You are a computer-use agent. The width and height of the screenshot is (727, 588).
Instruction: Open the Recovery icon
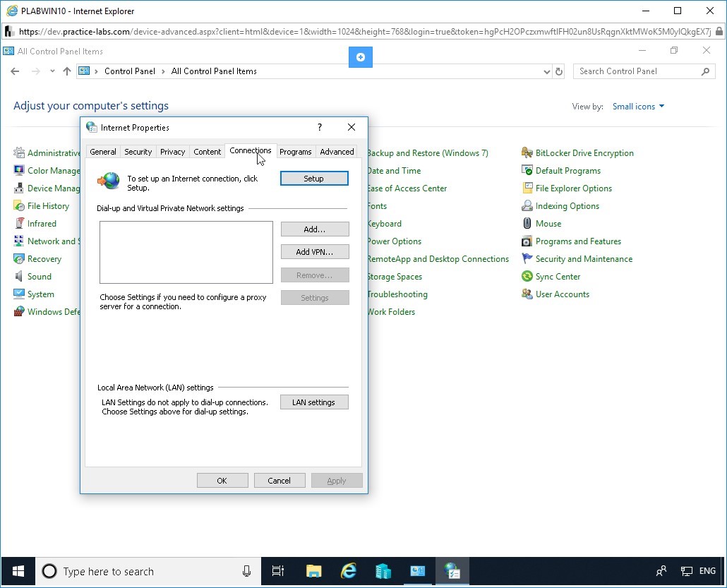[19, 258]
